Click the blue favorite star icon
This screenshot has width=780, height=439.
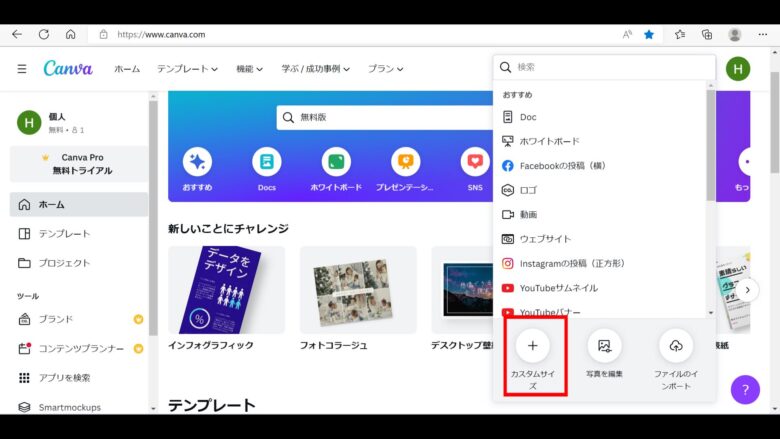[x=649, y=34]
